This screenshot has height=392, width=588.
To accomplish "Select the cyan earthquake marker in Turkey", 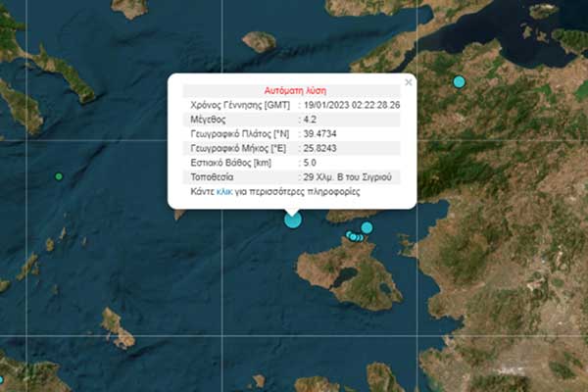I will click(459, 81).
